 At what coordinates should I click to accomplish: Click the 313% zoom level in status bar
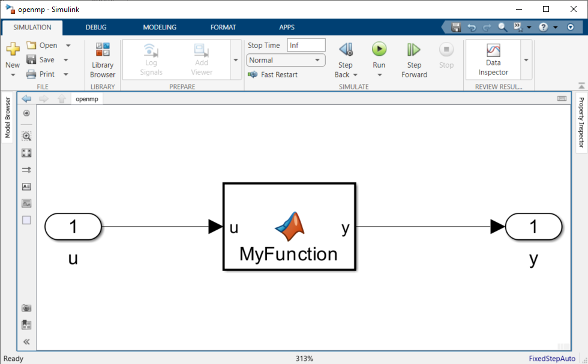(x=304, y=359)
